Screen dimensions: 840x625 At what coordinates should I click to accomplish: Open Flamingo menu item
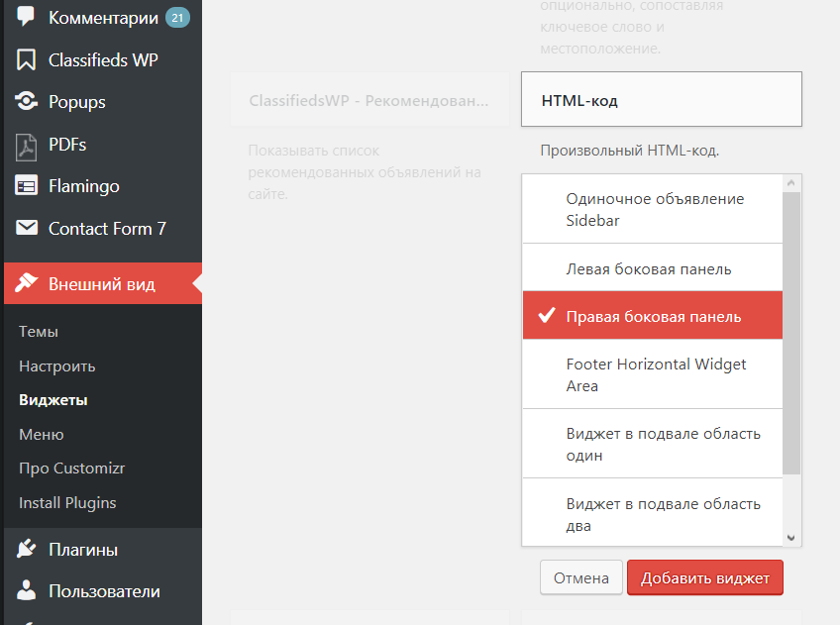coord(103,186)
